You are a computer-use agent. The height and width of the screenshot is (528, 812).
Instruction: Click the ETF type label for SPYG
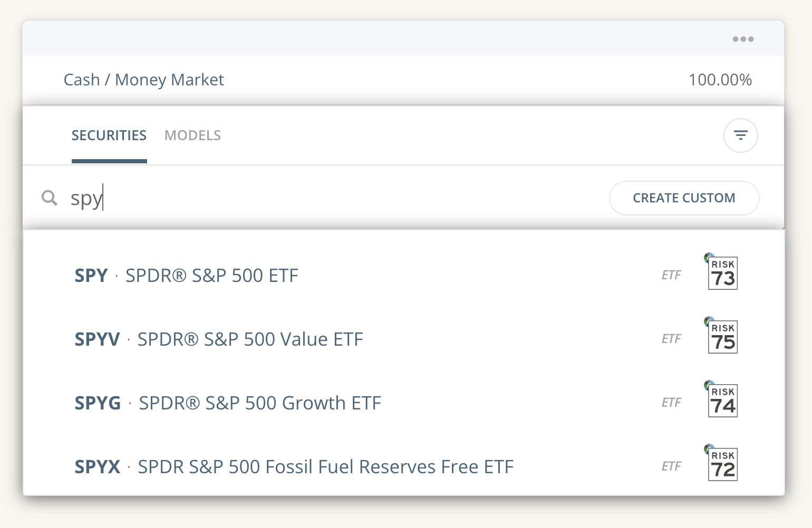coord(671,403)
